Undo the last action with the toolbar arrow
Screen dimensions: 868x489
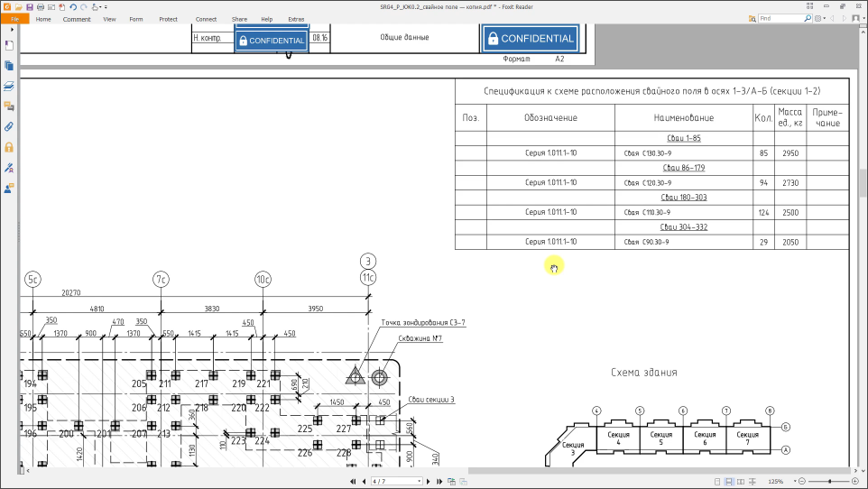[72, 7]
